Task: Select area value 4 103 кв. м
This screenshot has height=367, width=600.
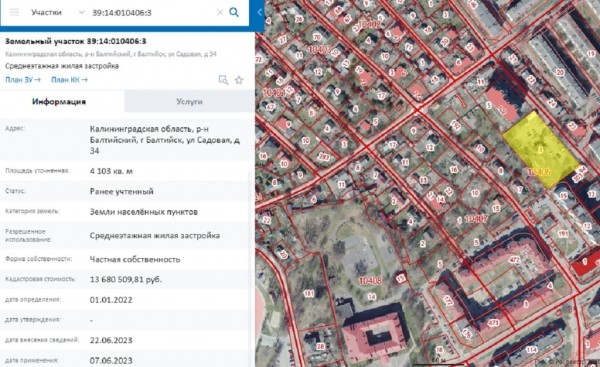Action: (111, 171)
